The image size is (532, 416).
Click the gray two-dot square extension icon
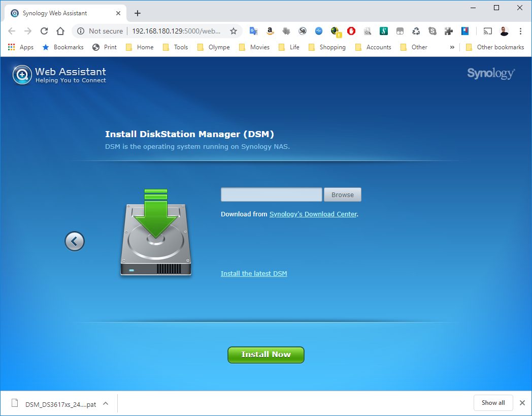point(400,31)
